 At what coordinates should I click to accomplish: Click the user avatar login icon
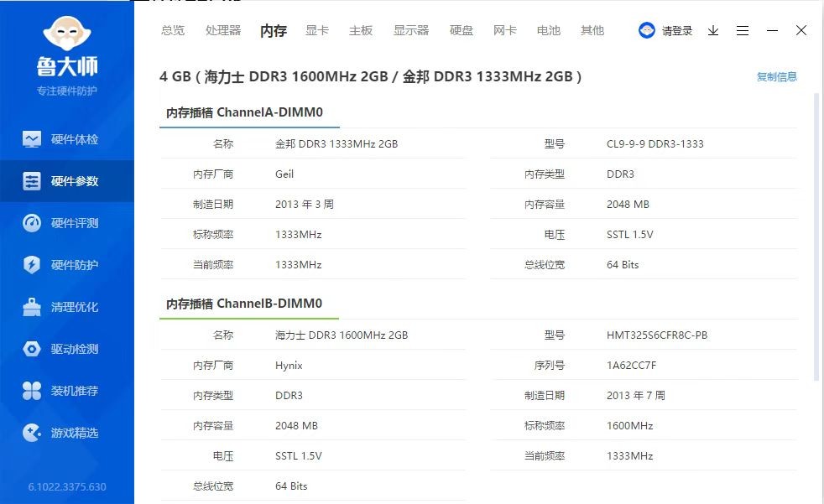pyautogui.click(x=647, y=30)
